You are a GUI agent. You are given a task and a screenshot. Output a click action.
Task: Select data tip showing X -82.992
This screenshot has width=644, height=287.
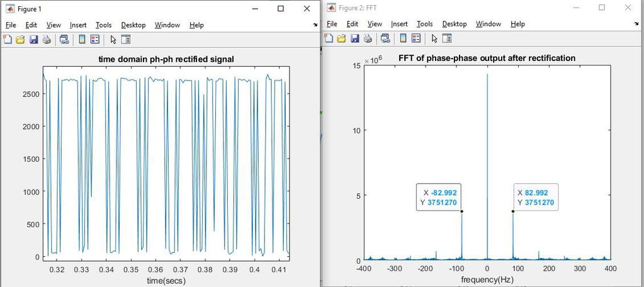click(x=439, y=197)
